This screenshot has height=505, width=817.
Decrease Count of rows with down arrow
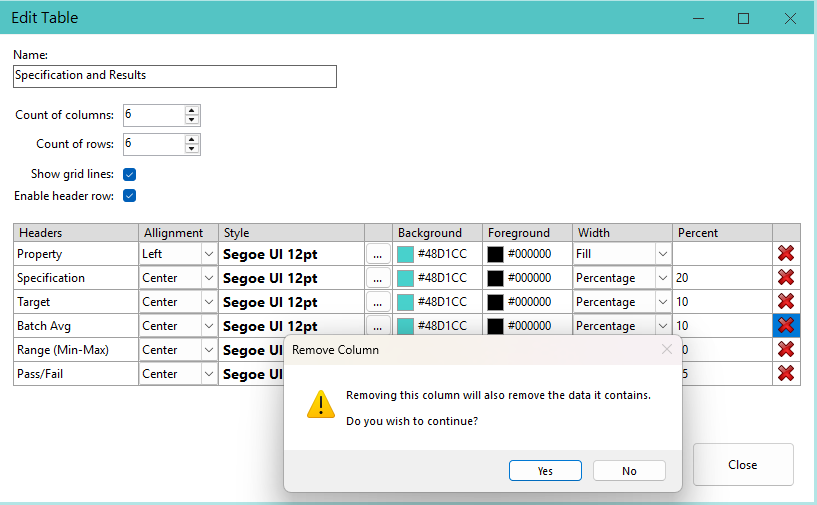pyautogui.click(x=192, y=149)
